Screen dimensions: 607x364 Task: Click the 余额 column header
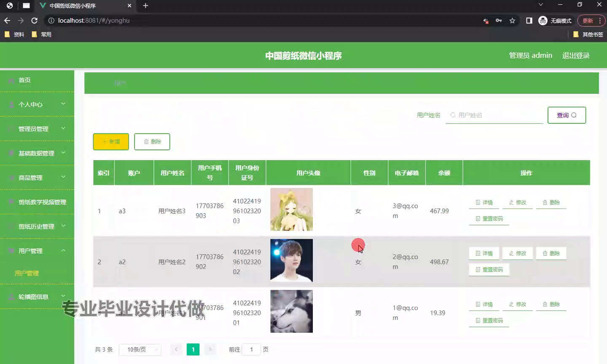[x=444, y=173]
